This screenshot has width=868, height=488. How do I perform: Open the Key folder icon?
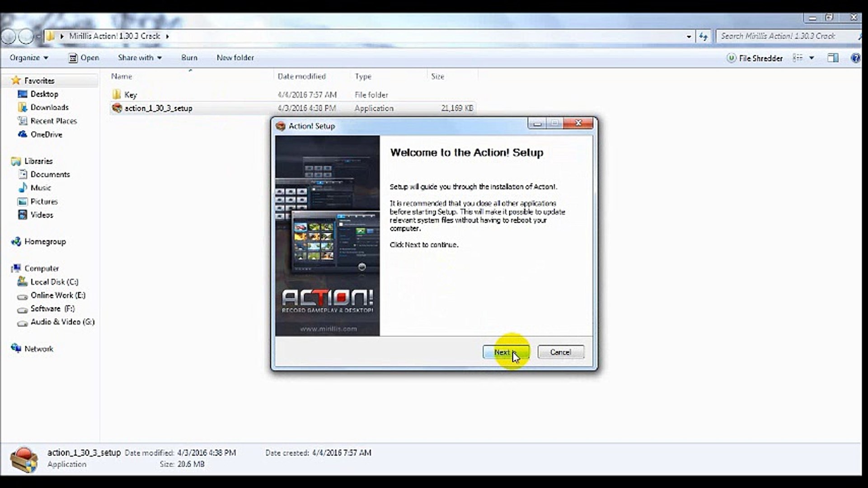pyautogui.click(x=117, y=94)
